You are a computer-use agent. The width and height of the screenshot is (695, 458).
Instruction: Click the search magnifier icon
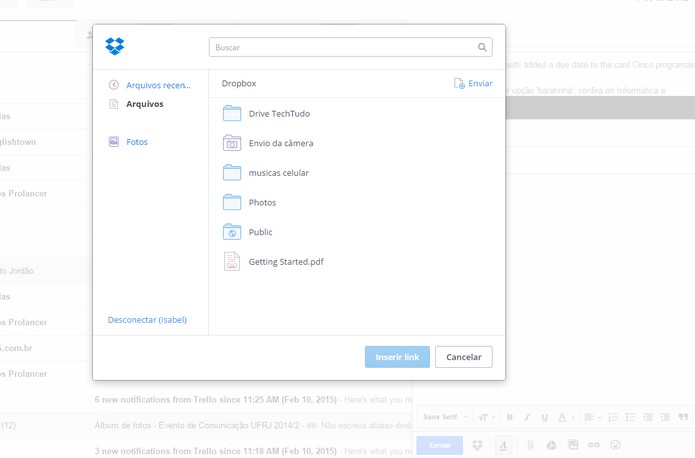tap(482, 47)
